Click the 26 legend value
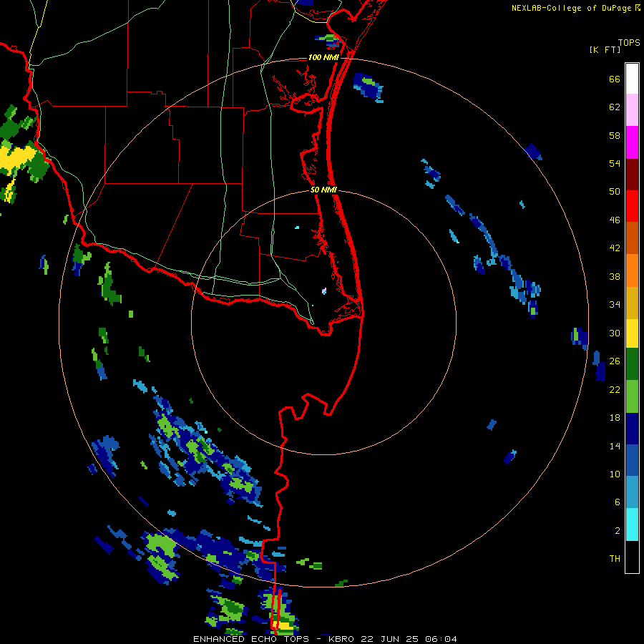 click(x=615, y=361)
